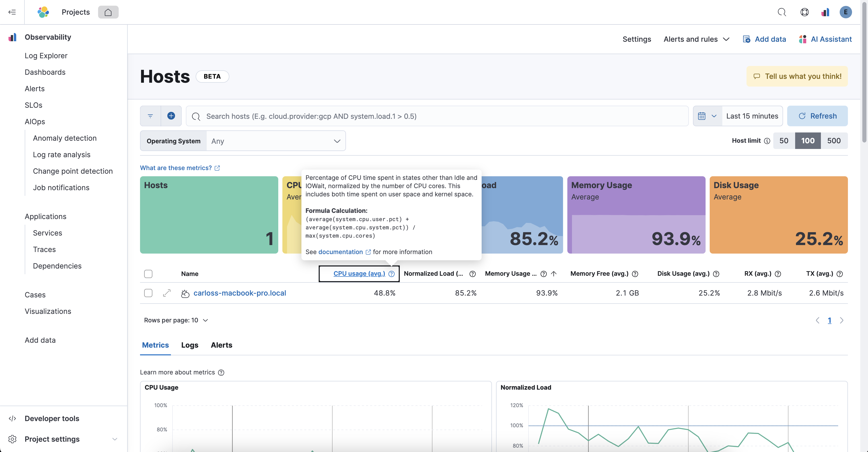Open Settings in header
Screen dimensions: 868x452
tap(637, 39)
